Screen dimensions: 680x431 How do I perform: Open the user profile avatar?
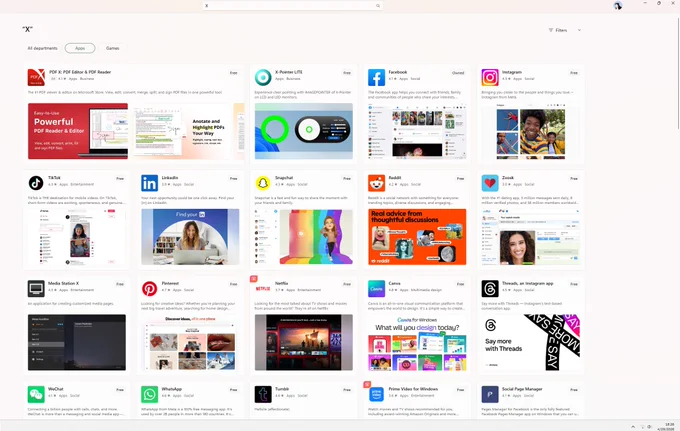pos(618,6)
